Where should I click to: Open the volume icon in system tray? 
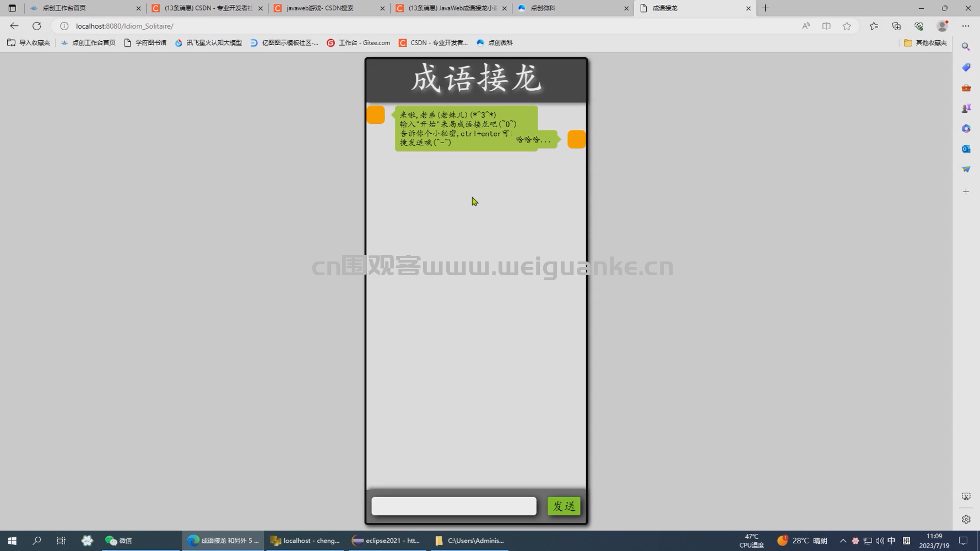click(x=879, y=541)
